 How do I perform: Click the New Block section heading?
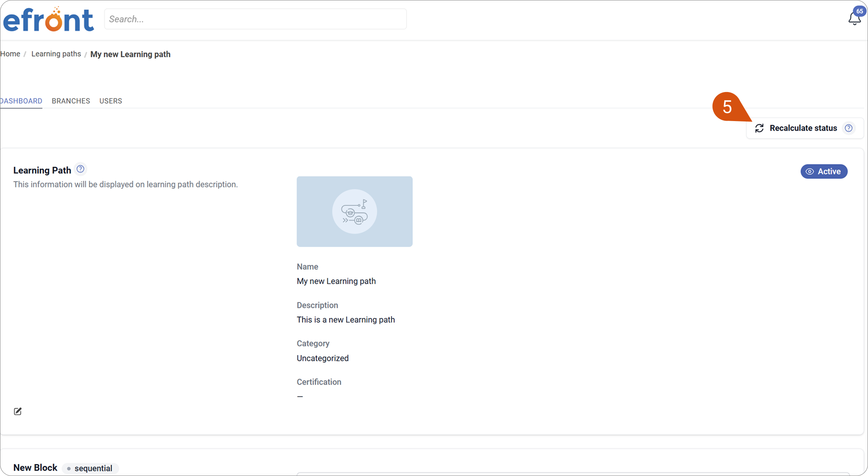point(35,468)
